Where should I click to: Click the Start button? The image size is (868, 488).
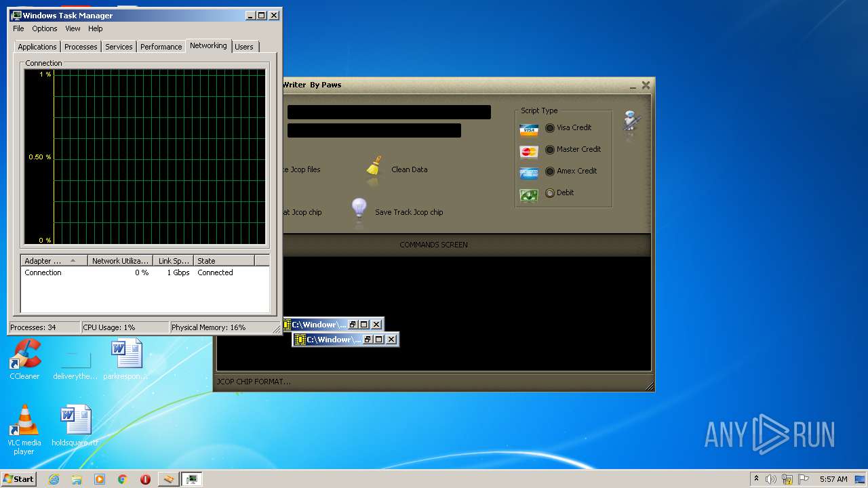18,479
